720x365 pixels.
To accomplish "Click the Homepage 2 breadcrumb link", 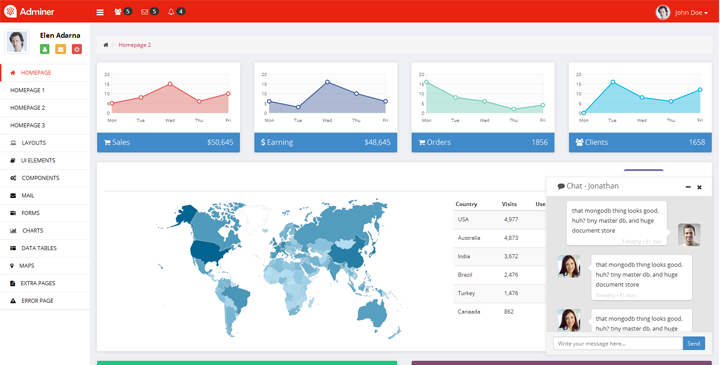I will click(x=135, y=45).
